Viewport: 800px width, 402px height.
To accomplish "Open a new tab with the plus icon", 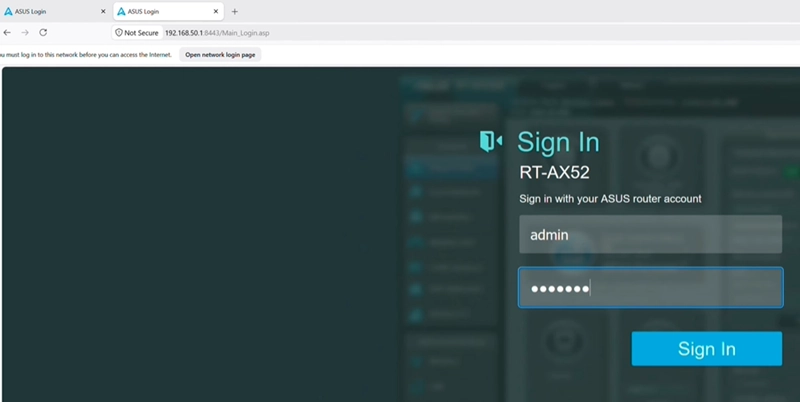I will coord(235,11).
